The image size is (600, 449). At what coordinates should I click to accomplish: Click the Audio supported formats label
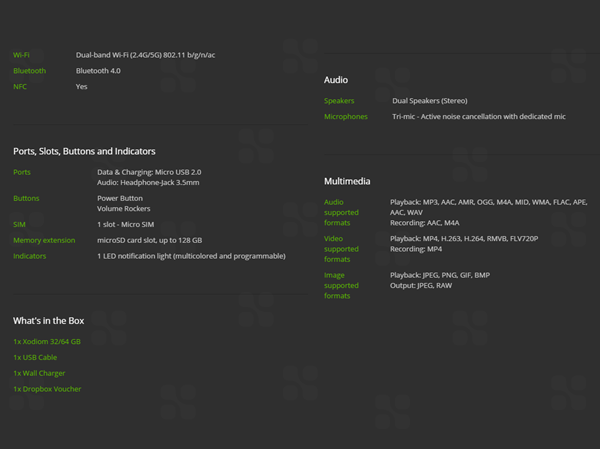pyautogui.click(x=341, y=212)
